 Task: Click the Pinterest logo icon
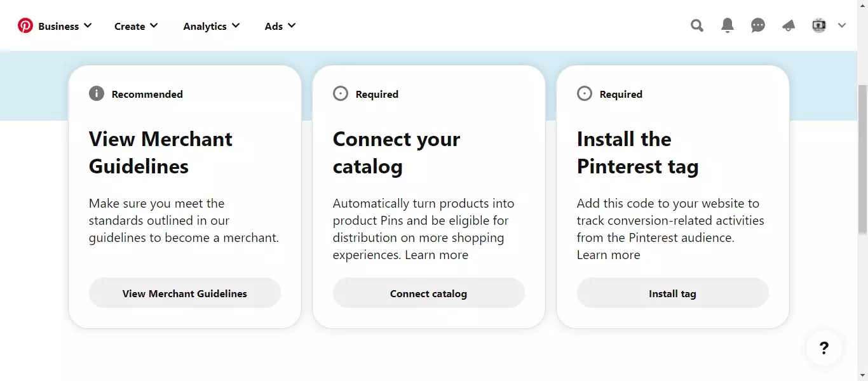point(25,26)
